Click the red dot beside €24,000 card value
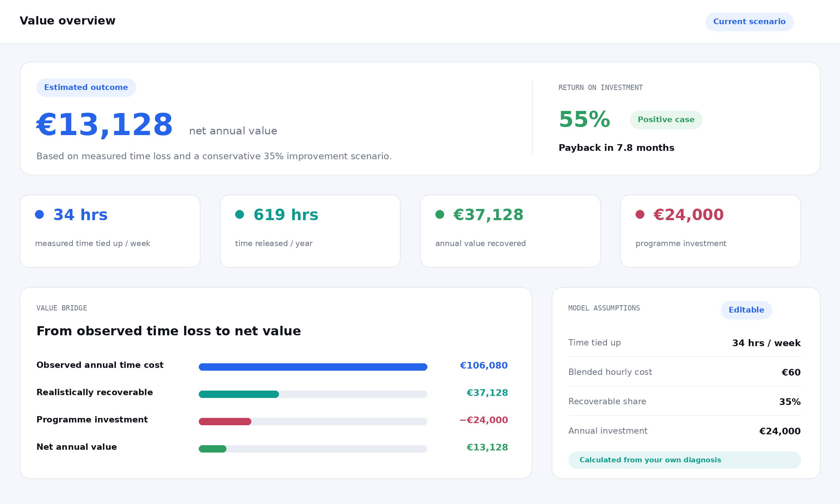This screenshot has height=504, width=840. point(640,215)
